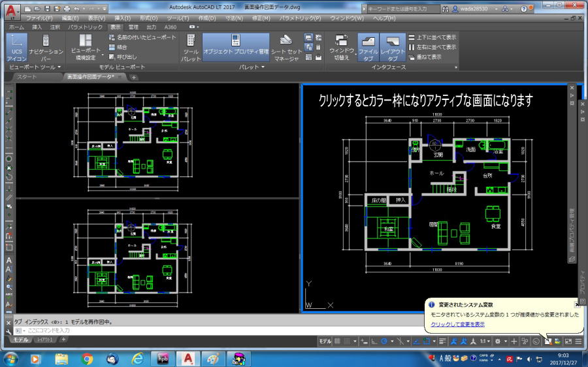Toggle オブジェクト プロパティ管理 palette
Image resolution: width=588 pixels, height=367 pixels.
pos(236,48)
